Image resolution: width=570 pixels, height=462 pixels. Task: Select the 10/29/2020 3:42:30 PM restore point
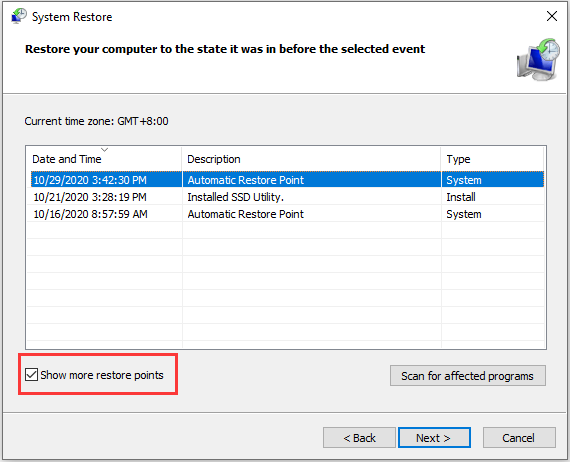pyautogui.click(x=287, y=180)
